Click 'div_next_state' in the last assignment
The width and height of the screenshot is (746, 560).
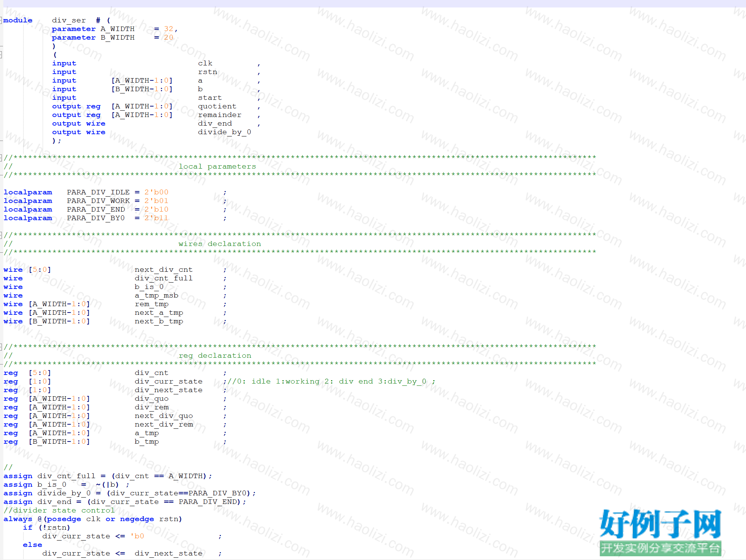(169, 553)
